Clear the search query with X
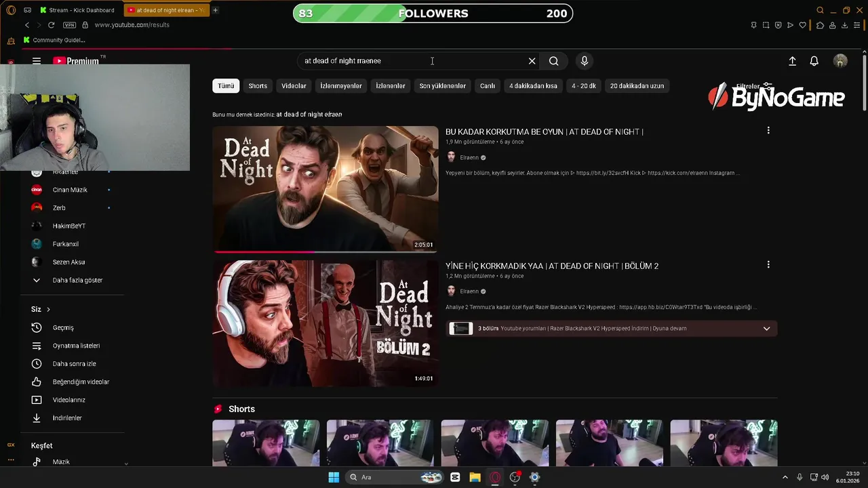 point(532,61)
